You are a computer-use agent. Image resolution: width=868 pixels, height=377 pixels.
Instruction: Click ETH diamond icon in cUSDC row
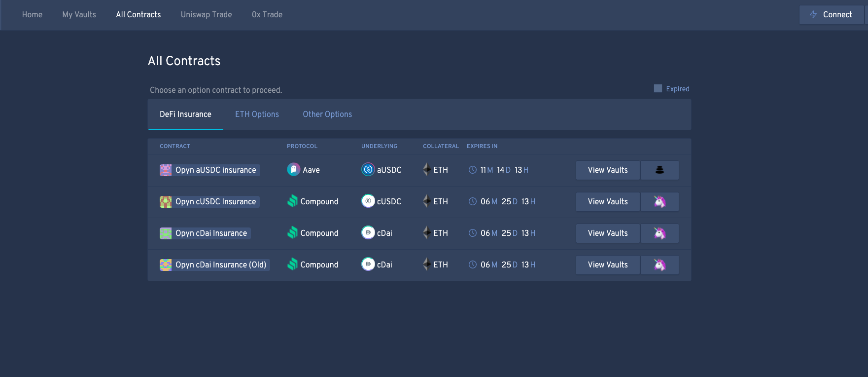coord(427,201)
